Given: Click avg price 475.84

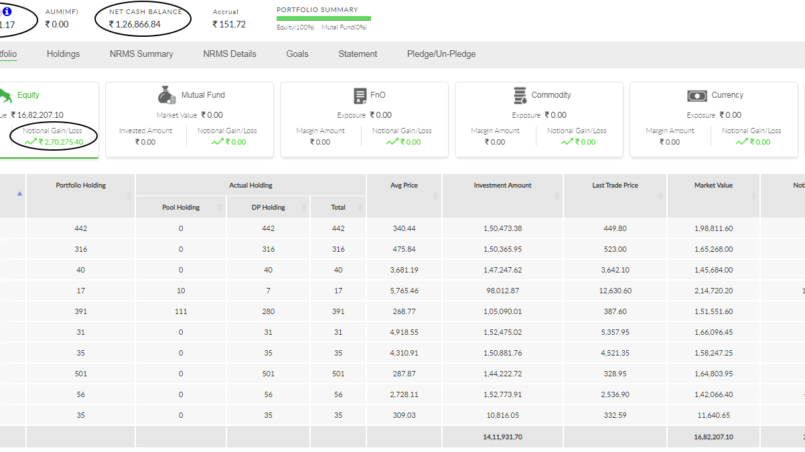Looking at the screenshot, I should pos(404,249).
